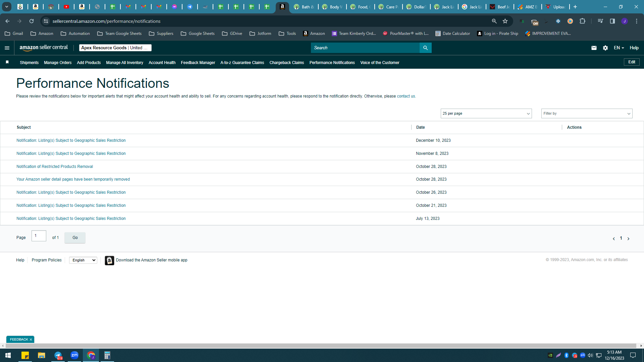
Task: Reload the page in Chrome
Action: click(x=32, y=21)
